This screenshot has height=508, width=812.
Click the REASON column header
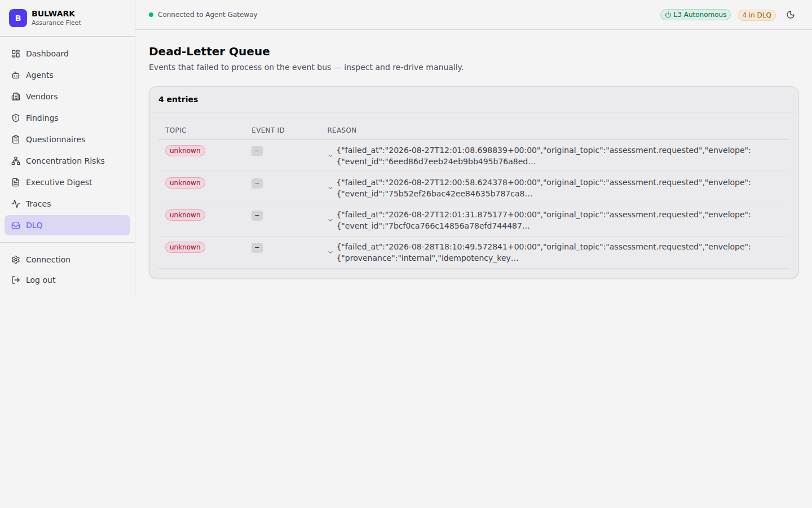pyautogui.click(x=342, y=130)
